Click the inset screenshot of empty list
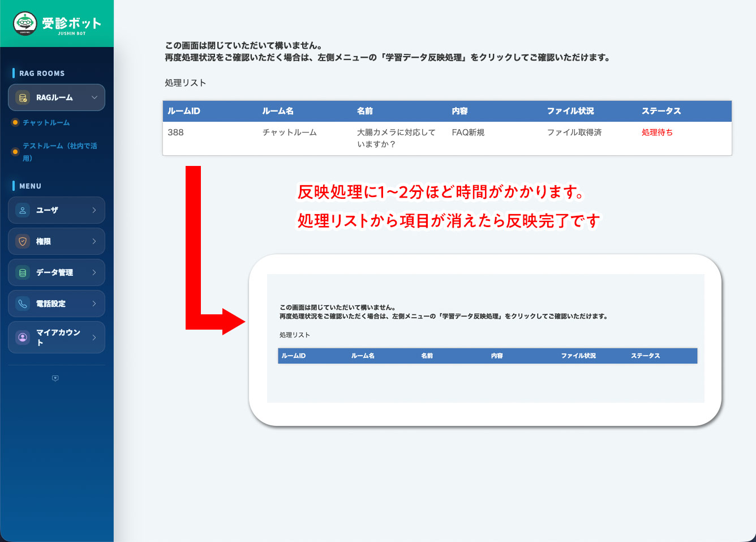This screenshot has height=542, width=756. click(x=485, y=340)
